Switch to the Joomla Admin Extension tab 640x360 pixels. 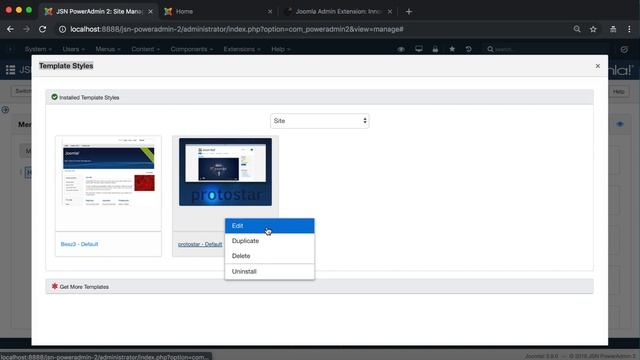click(x=338, y=11)
